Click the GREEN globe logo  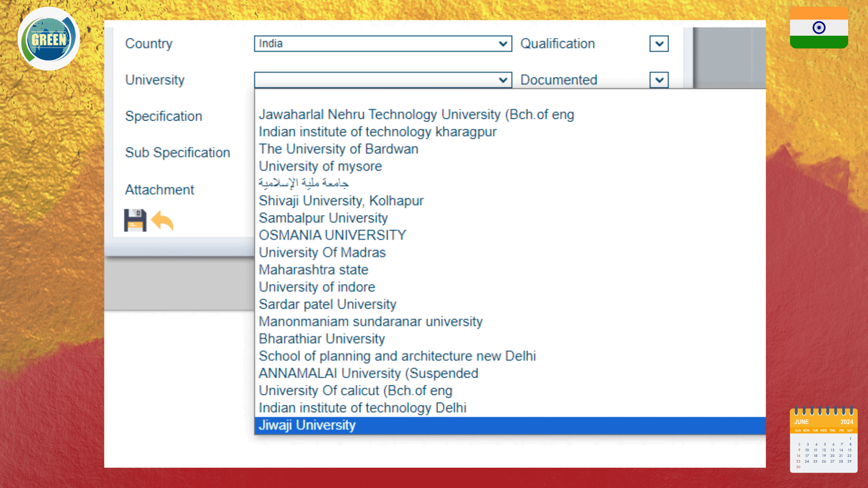point(48,38)
